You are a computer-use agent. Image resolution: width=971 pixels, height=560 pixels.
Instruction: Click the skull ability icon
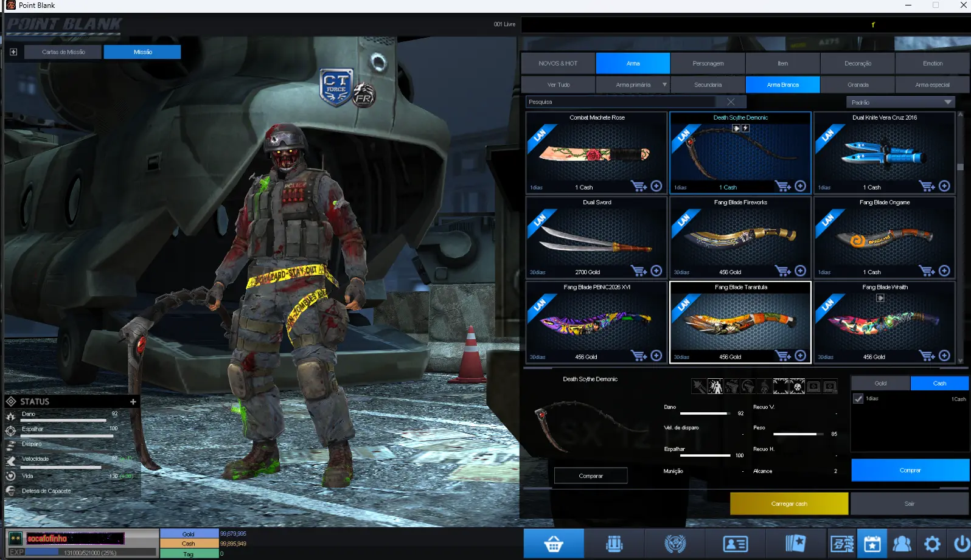point(797,386)
